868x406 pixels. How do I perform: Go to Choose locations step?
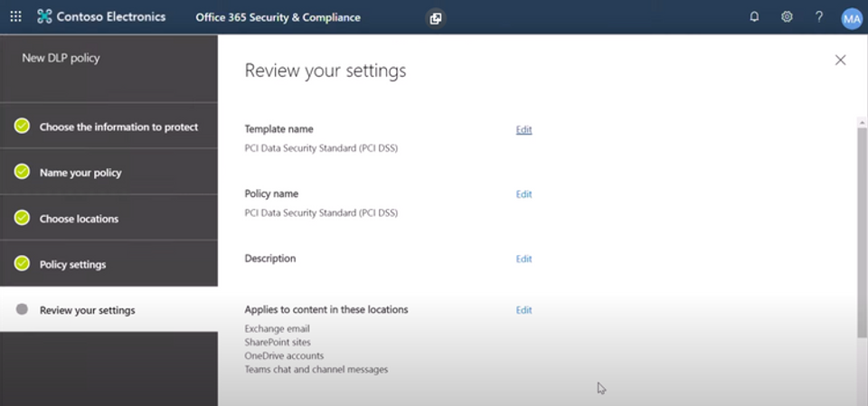[x=109, y=218]
